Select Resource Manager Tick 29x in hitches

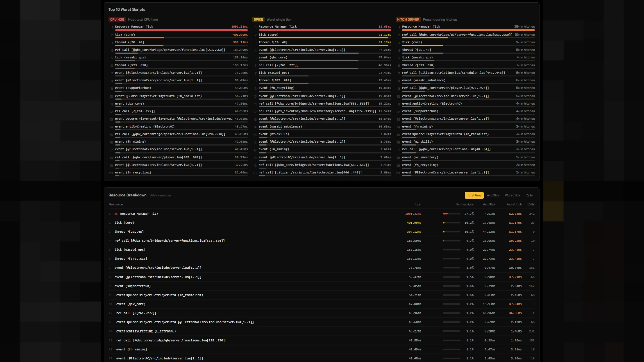coord(466,27)
